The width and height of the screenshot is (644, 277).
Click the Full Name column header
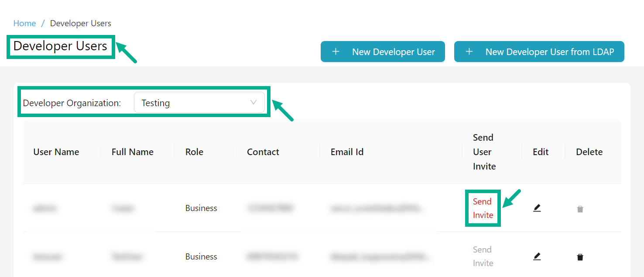coord(132,152)
